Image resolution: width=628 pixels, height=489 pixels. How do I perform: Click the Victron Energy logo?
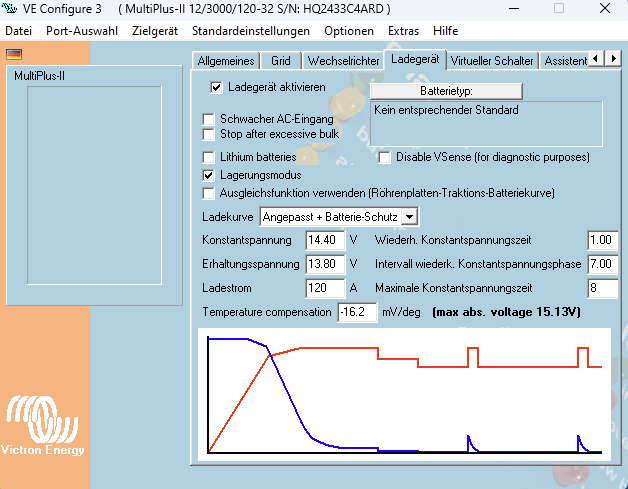tap(42, 425)
